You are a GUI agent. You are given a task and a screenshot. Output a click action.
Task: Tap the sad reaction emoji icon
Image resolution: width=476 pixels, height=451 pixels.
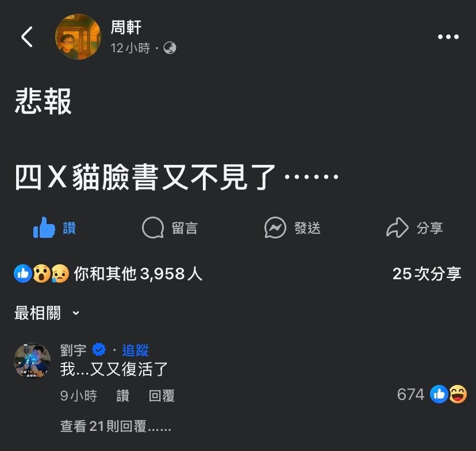(x=60, y=273)
